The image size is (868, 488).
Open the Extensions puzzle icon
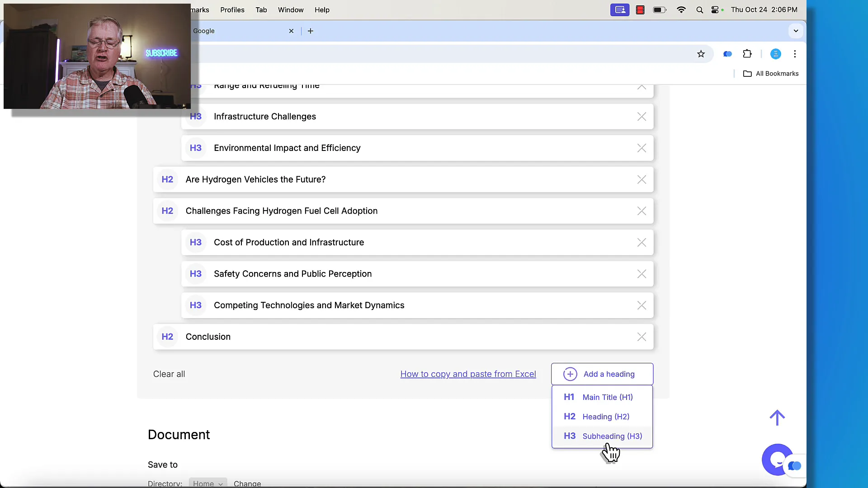click(747, 54)
